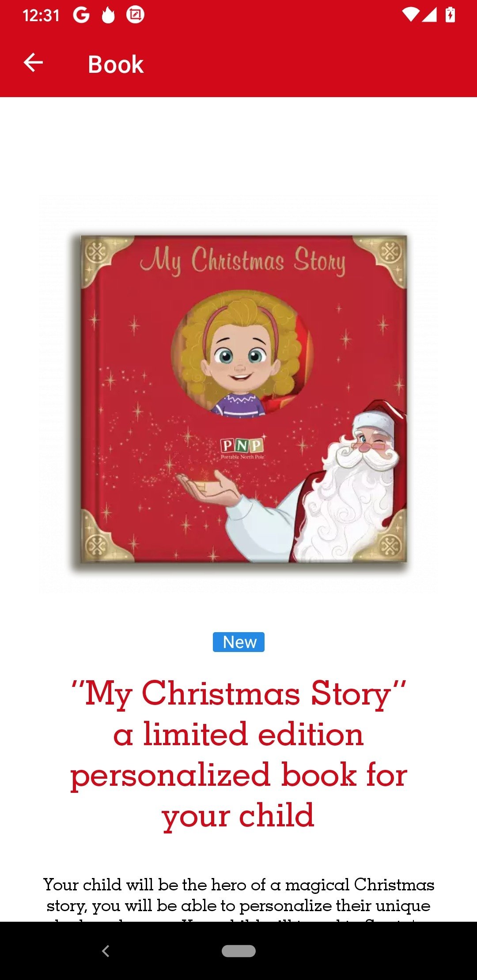Tap the back arrow in the header
Image resolution: width=477 pixels, height=980 pixels.
(x=33, y=63)
